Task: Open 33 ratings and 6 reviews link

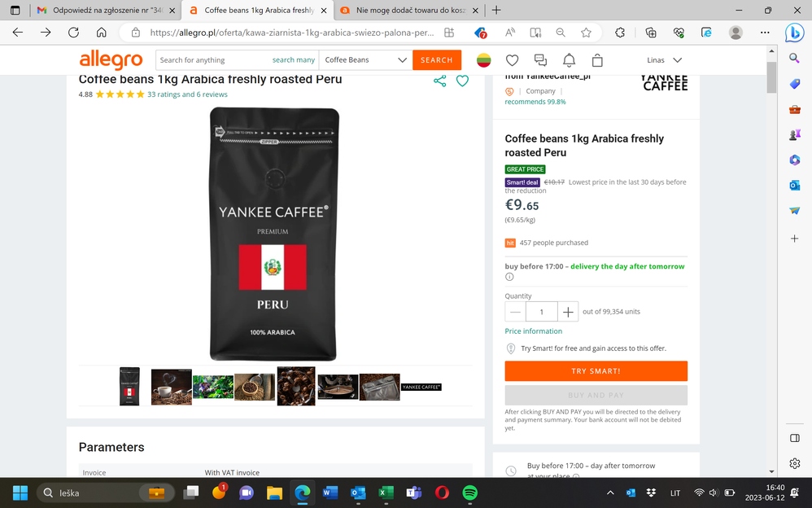Action: click(x=187, y=94)
